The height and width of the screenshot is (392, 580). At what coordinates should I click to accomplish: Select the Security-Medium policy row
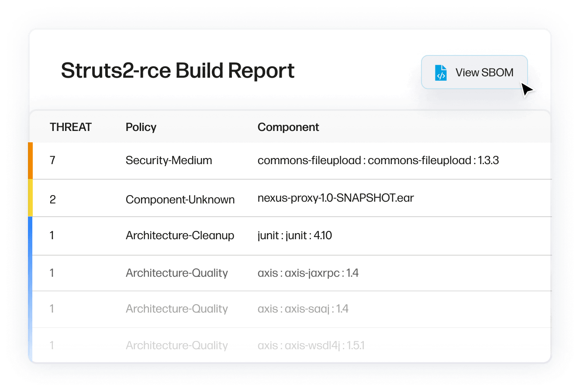point(169,161)
